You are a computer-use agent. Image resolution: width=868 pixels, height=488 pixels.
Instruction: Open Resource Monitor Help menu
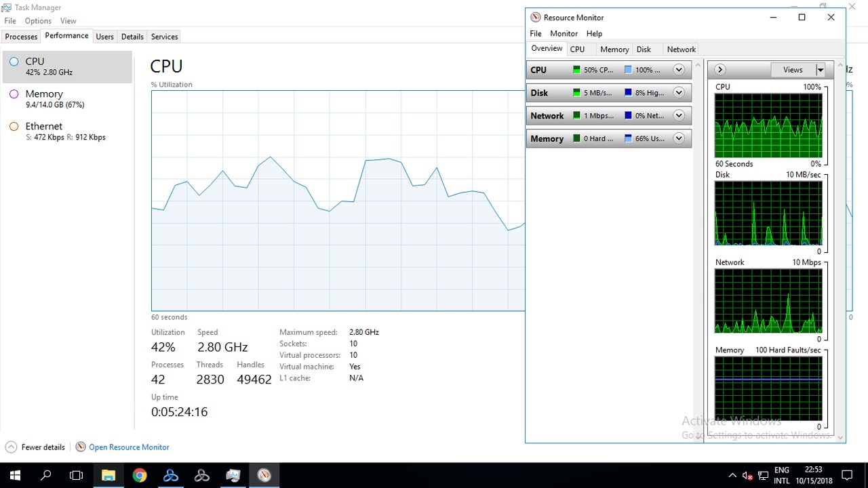pyautogui.click(x=594, y=33)
